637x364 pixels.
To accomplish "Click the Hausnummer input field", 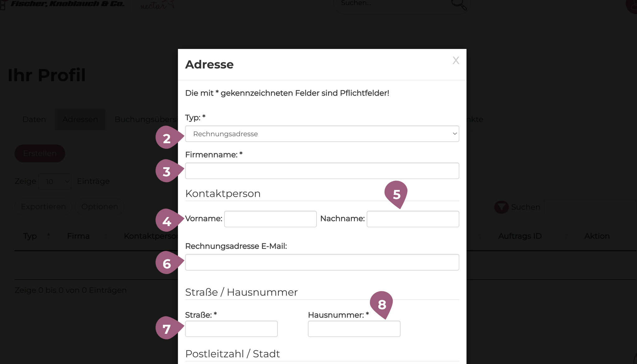I will click(x=354, y=329).
